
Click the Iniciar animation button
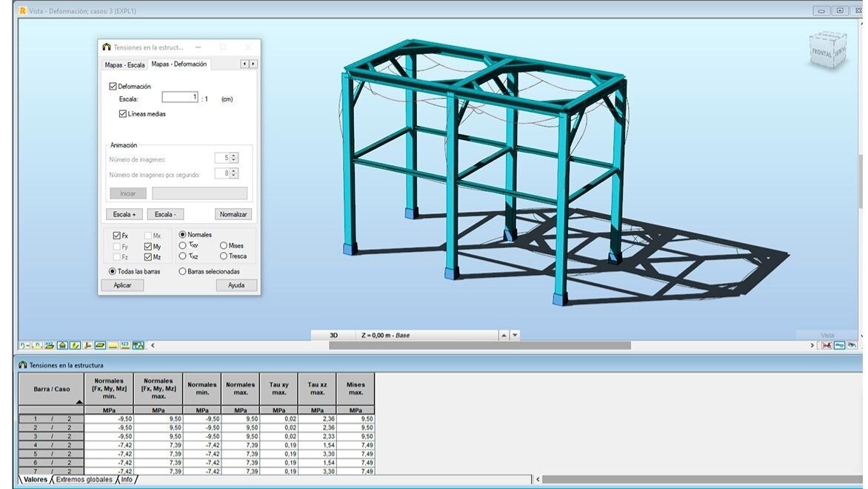(x=128, y=193)
